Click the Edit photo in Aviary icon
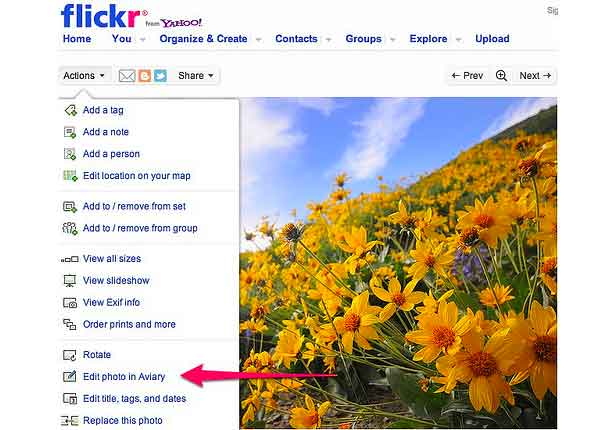The height and width of the screenshot is (430, 615). [x=70, y=377]
